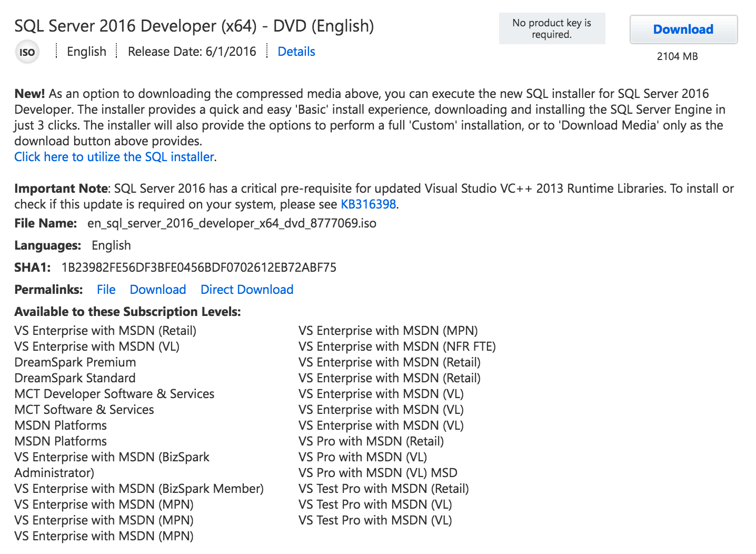Click VS Pro with MSDN (VL) MSD

point(378,473)
